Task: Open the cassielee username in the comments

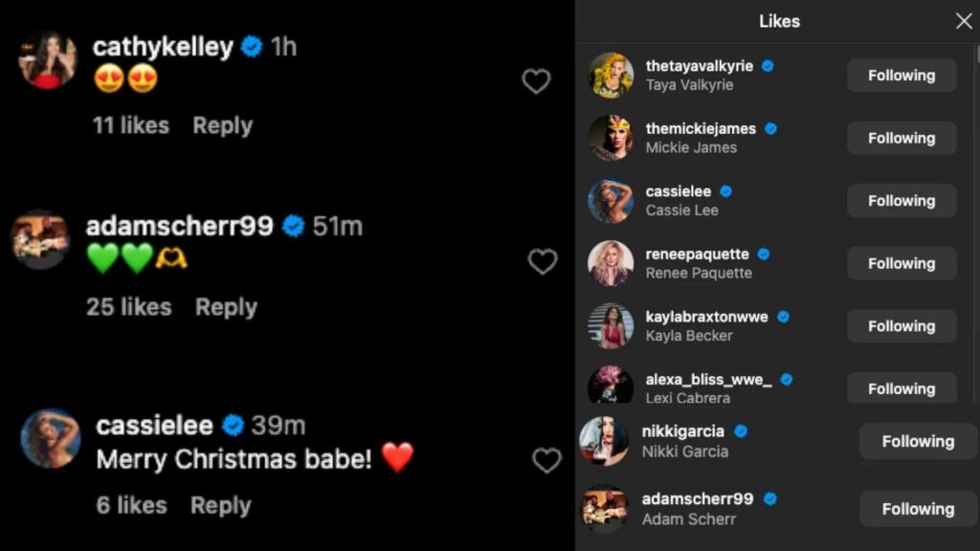Action: (155, 426)
